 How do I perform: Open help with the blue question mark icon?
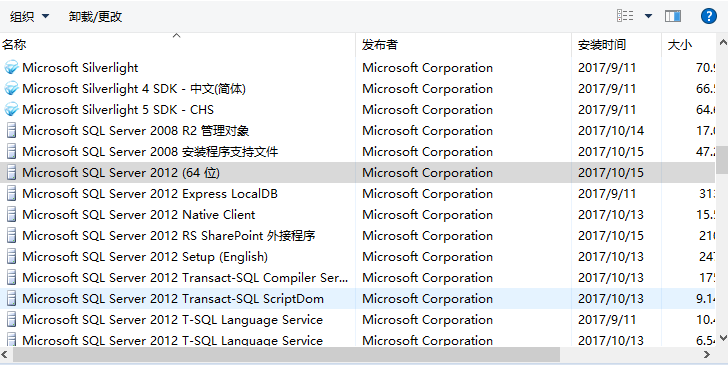pyautogui.click(x=708, y=16)
